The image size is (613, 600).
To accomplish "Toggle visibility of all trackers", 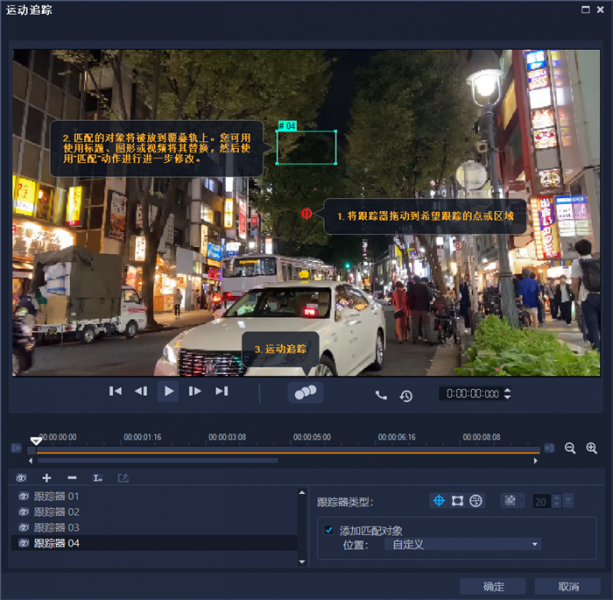I will click(22, 478).
